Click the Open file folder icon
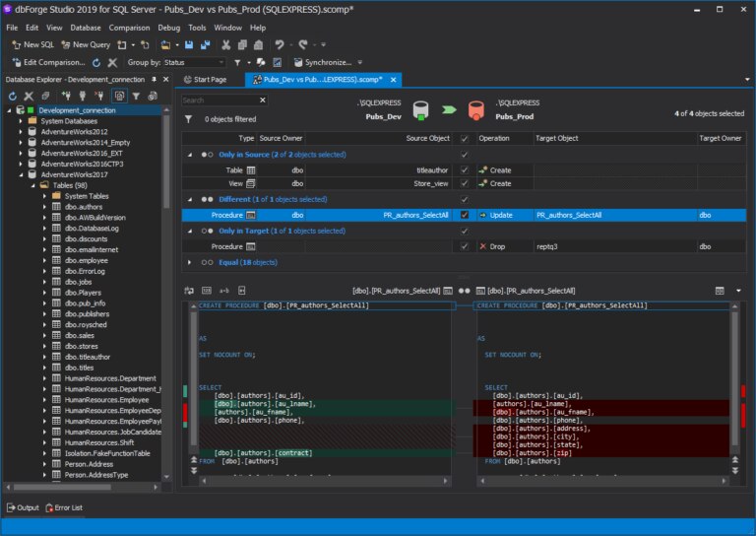The height and width of the screenshot is (536, 756). click(x=165, y=45)
